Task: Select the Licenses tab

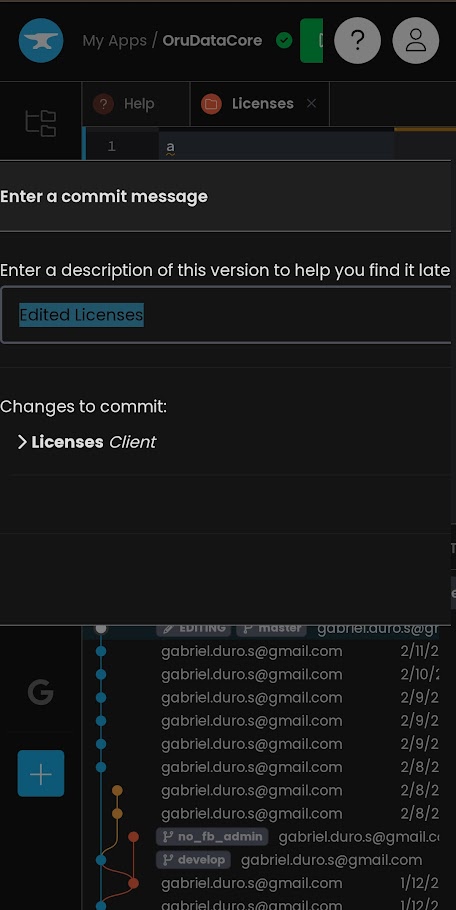Action: point(262,104)
